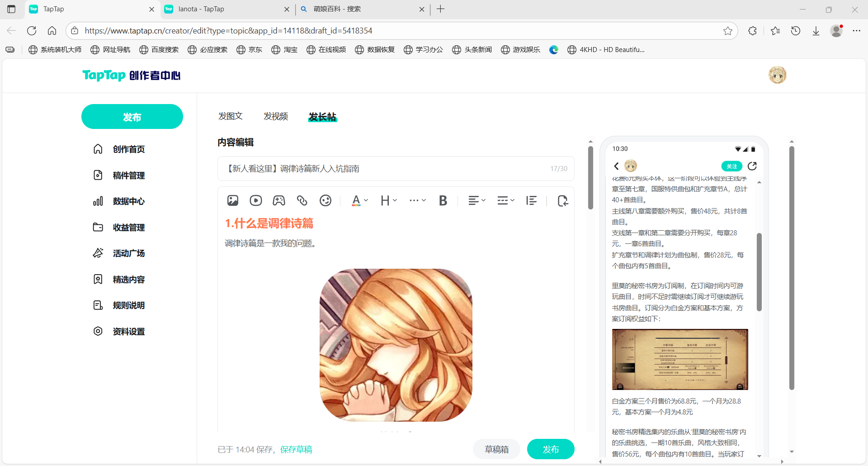Open 活动广场 in the sidebar
This screenshot has height=466, width=868.
coord(119,253)
